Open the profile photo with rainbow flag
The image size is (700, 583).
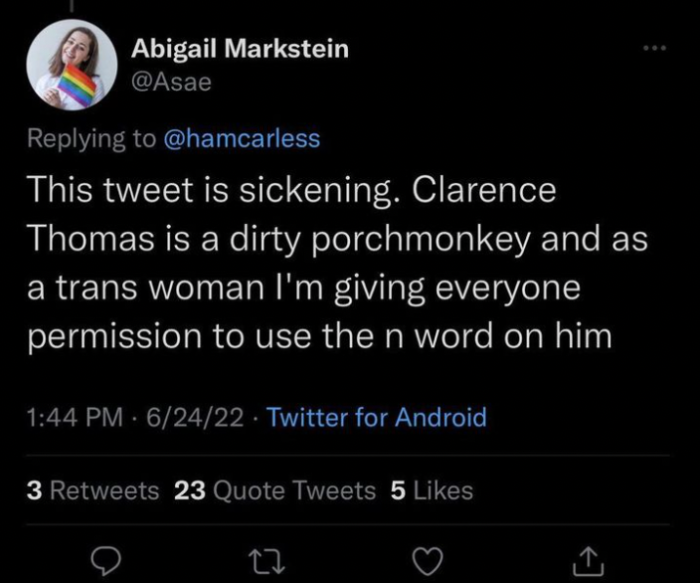pyautogui.click(x=72, y=64)
